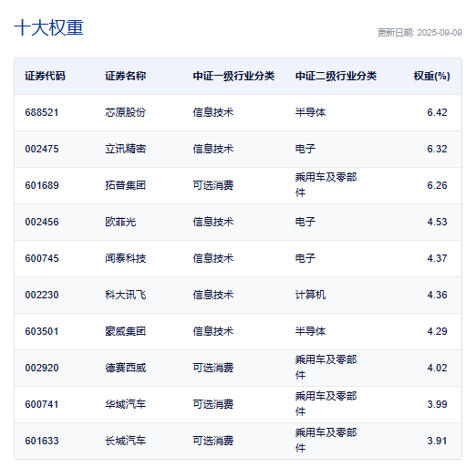Click the 更新日期 2025-09-09 text
Image resolution: width=476 pixels, height=468 pixels.
419,33
